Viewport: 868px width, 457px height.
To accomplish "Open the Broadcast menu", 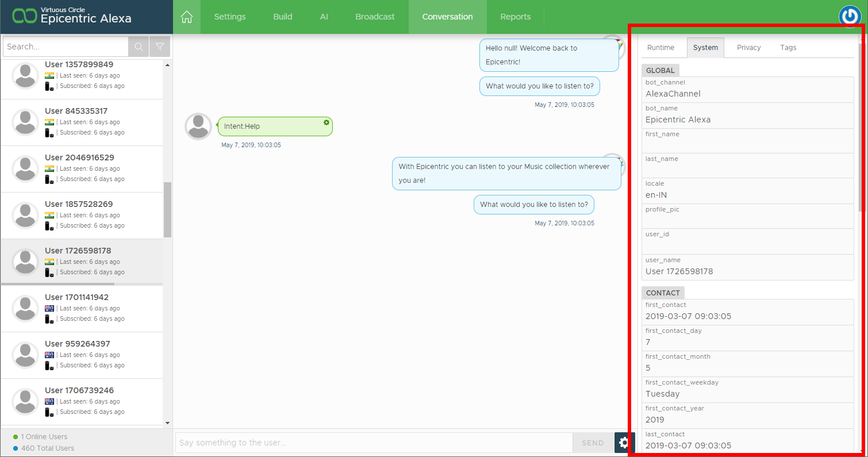I will (x=375, y=17).
